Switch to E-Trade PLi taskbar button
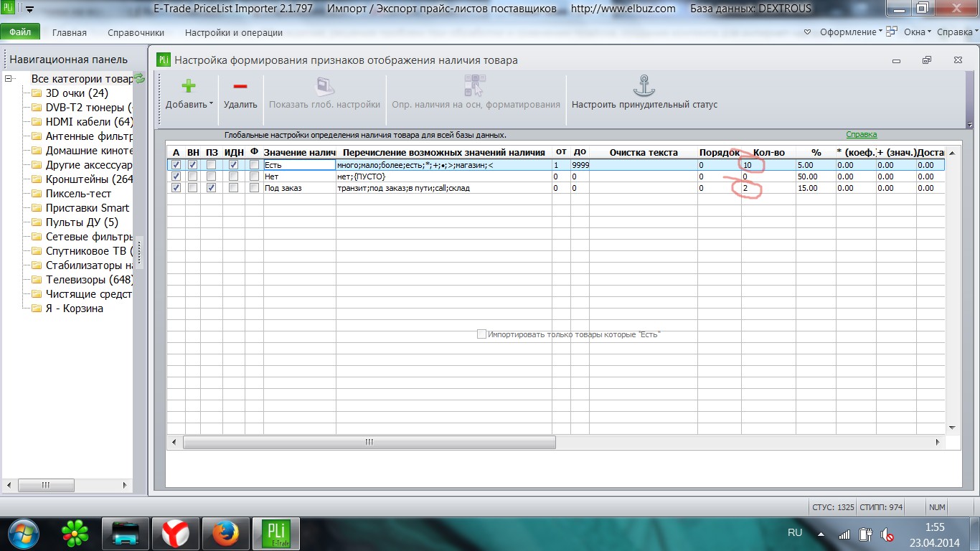 pos(276,533)
